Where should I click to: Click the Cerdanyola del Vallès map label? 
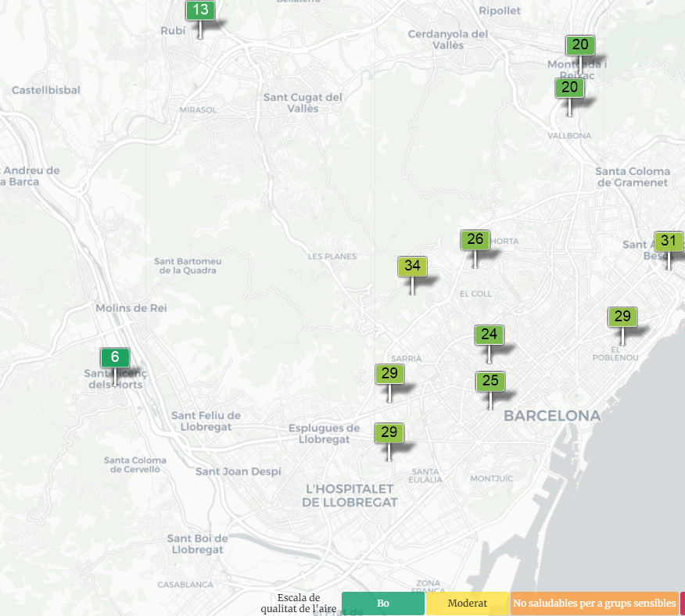[448, 39]
